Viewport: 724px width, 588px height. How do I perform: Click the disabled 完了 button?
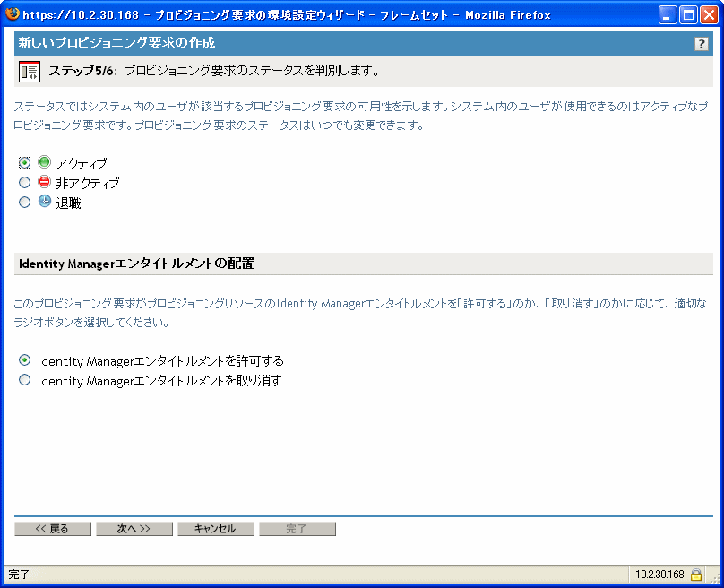pos(297,529)
